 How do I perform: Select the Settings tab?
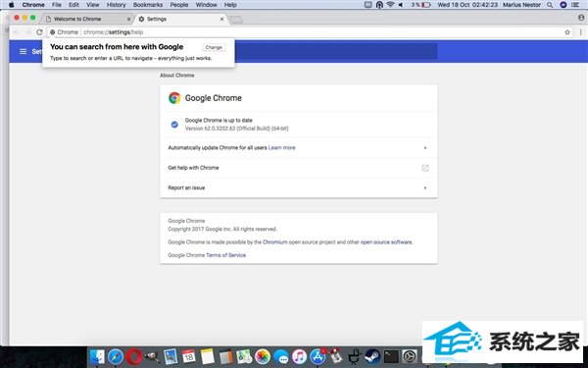[180, 19]
